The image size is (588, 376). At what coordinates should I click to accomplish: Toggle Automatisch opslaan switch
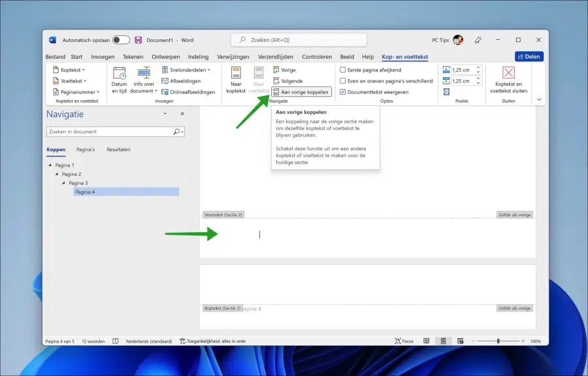tap(121, 40)
